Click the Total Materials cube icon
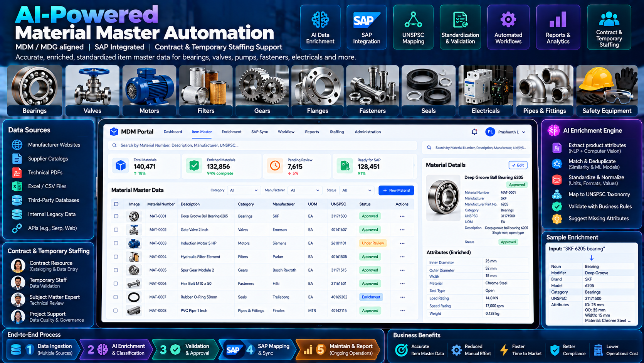The height and width of the screenshot is (363, 644). pyautogui.click(x=121, y=165)
